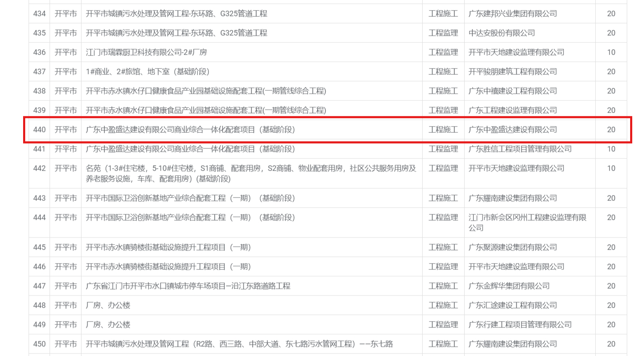The height and width of the screenshot is (356, 644).
Task: Click company 广东胜信工程项目管理有限公司
Action: [520, 149]
